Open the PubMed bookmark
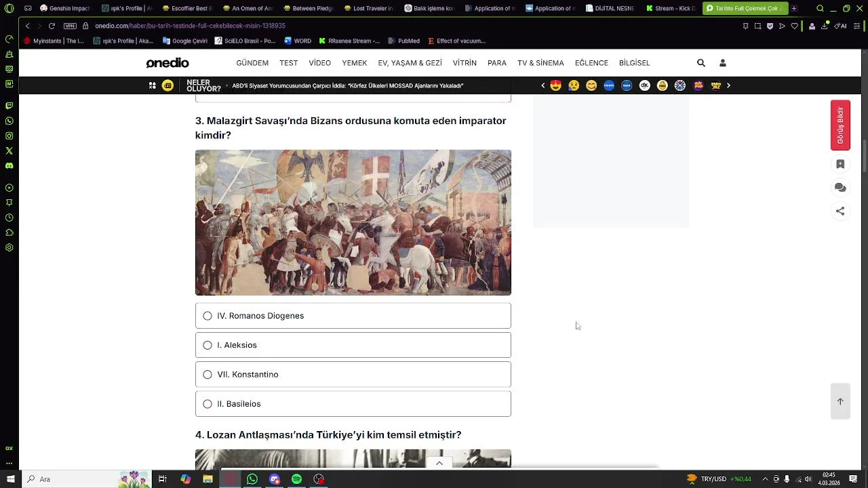The image size is (868, 488). point(403,41)
